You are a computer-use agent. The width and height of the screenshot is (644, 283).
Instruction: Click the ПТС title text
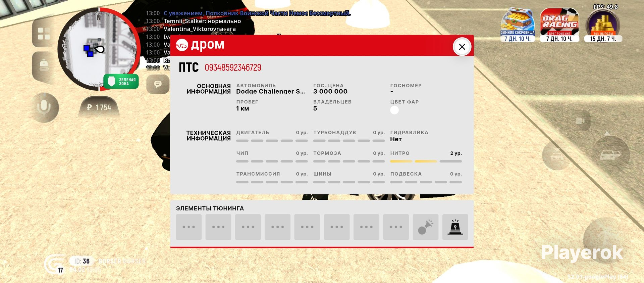pos(189,67)
